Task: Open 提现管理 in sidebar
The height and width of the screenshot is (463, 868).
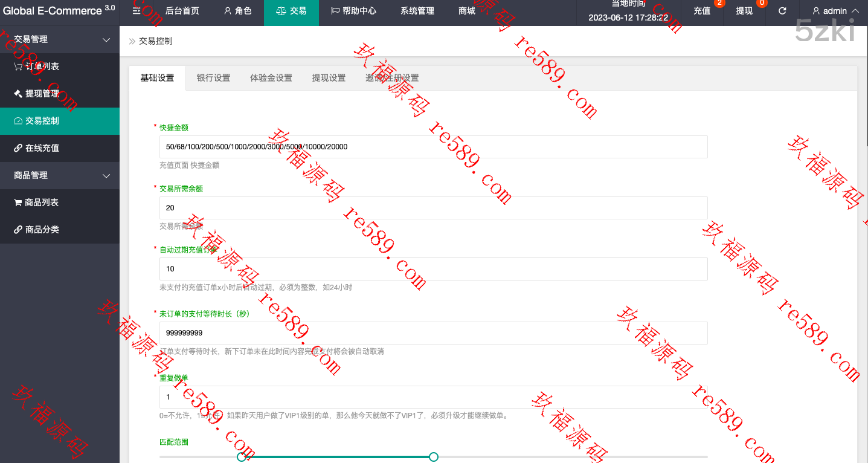Action: [x=36, y=94]
